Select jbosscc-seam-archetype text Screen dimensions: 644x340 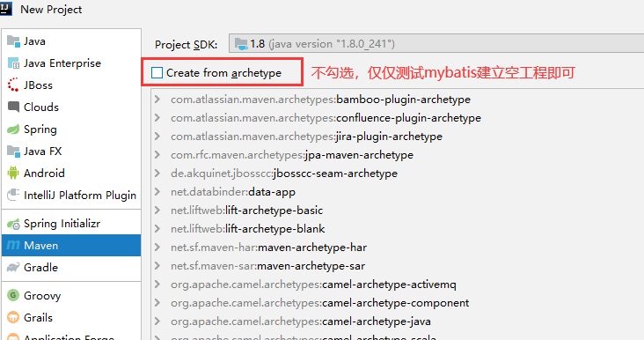(335, 174)
